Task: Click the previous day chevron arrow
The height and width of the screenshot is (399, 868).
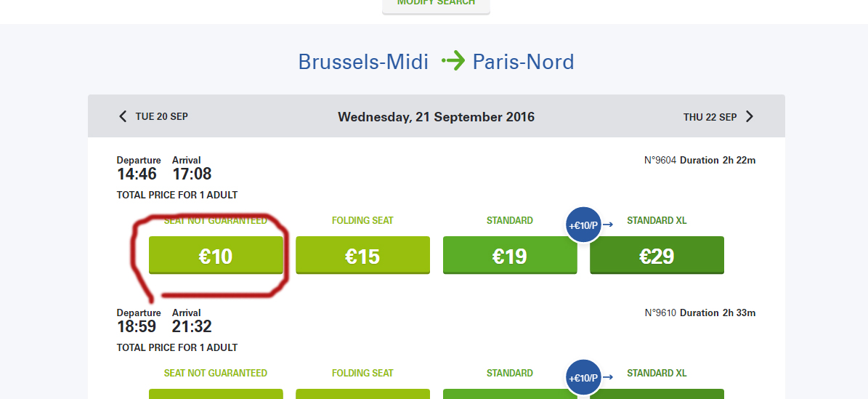Action: pyautogui.click(x=123, y=116)
